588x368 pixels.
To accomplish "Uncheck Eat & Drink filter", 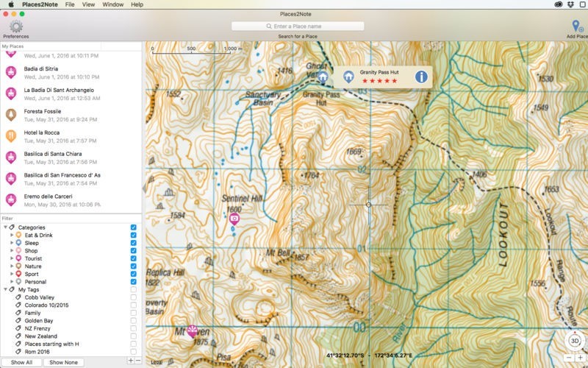I will point(134,235).
